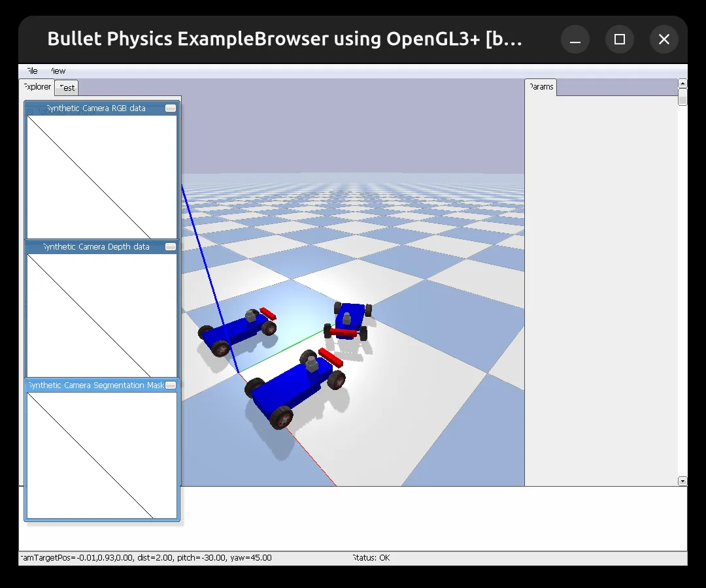The width and height of the screenshot is (706, 588).
Task: Open the File menu
Action: coord(32,71)
